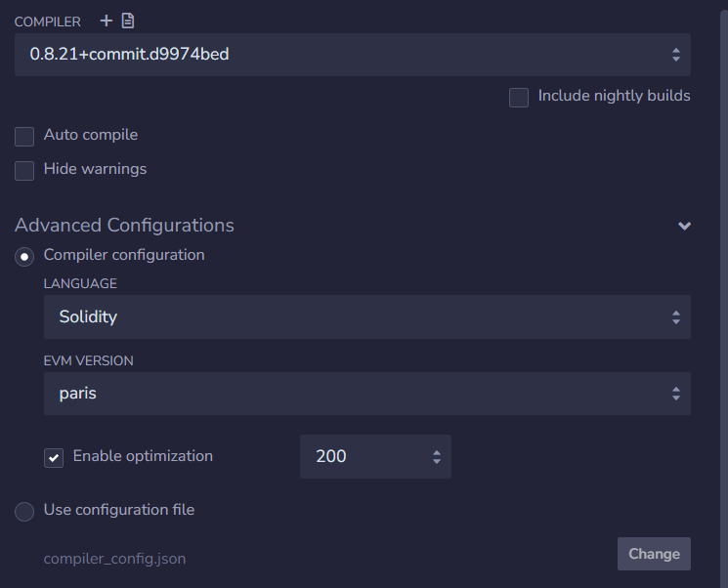The image size is (728, 588).
Task: Uncheck Enable optimization checkbox
Action: click(54, 458)
